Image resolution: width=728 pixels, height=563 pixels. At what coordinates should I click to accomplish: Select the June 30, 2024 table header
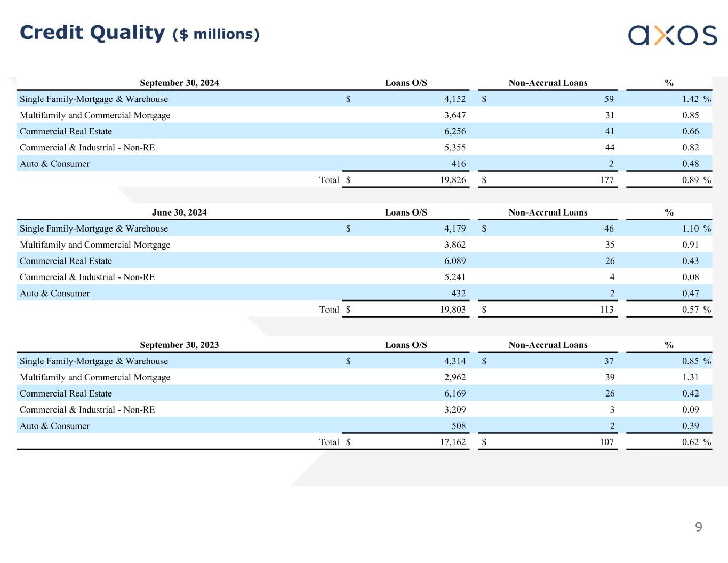(x=179, y=212)
